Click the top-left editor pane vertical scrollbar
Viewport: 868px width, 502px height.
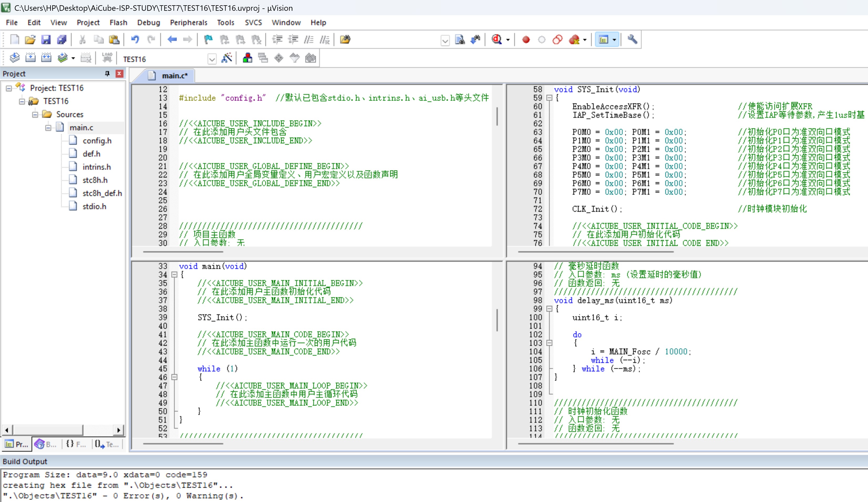click(x=497, y=116)
